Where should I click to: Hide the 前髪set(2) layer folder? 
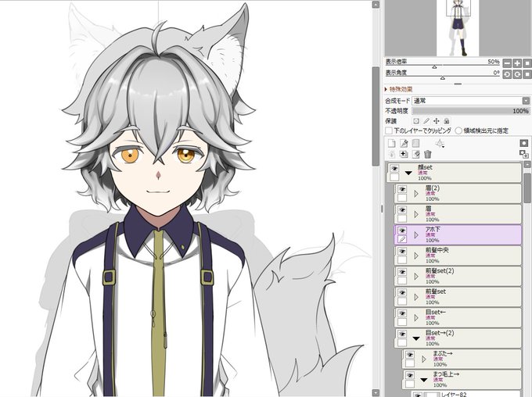point(402,272)
